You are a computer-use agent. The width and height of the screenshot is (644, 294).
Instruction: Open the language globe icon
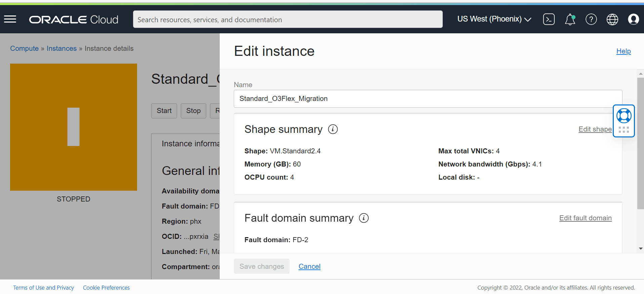click(612, 19)
